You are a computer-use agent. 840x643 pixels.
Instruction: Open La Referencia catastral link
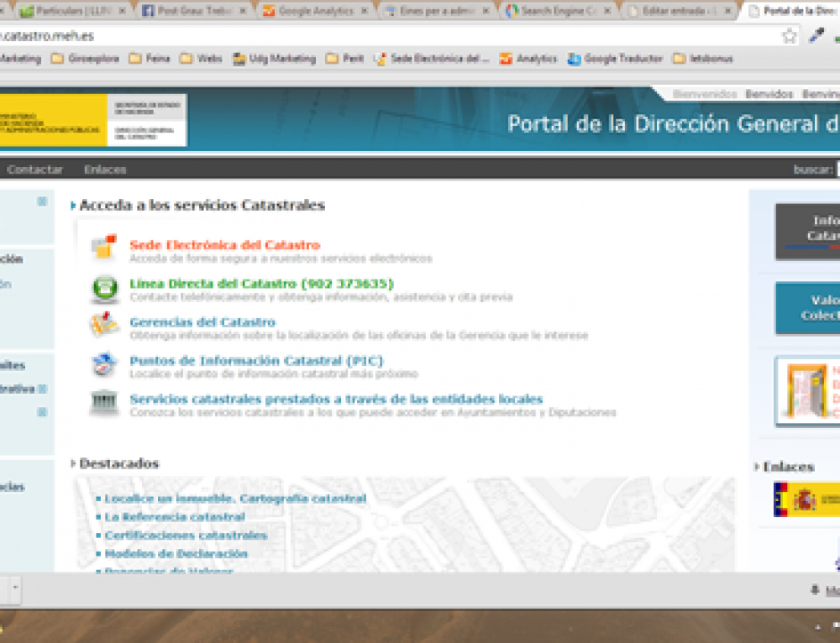175,516
